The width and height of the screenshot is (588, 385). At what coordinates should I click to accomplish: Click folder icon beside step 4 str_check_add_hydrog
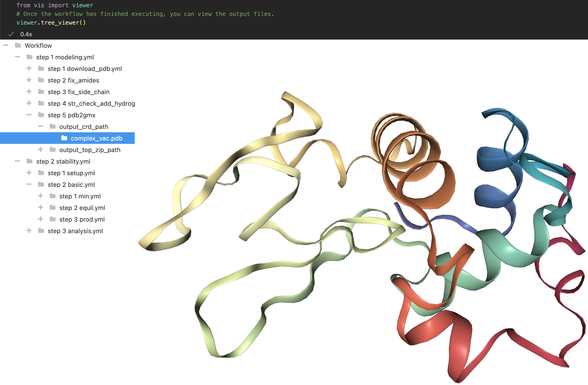point(41,103)
